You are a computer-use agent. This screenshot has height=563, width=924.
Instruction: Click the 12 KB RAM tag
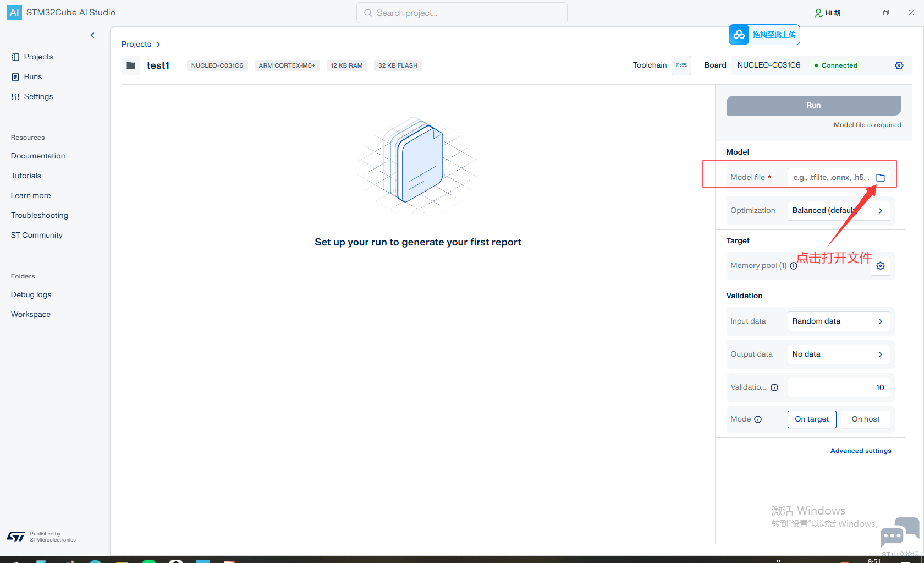pos(347,65)
